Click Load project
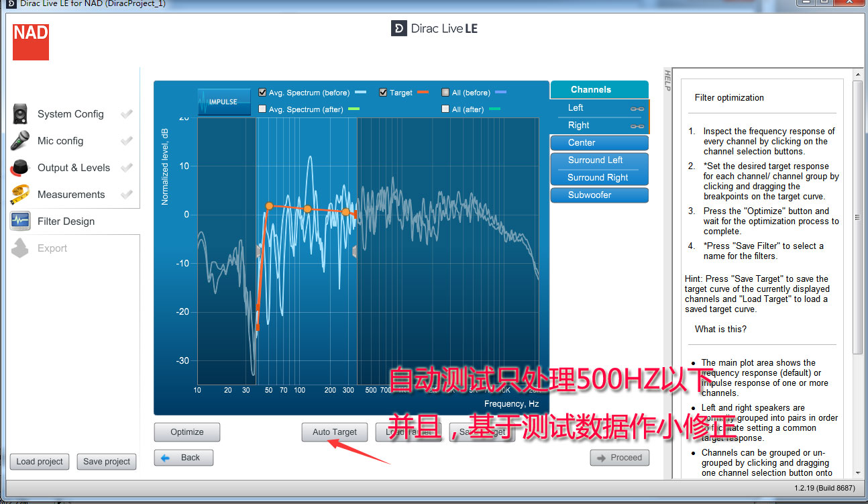This screenshot has width=868, height=504. click(x=40, y=462)
